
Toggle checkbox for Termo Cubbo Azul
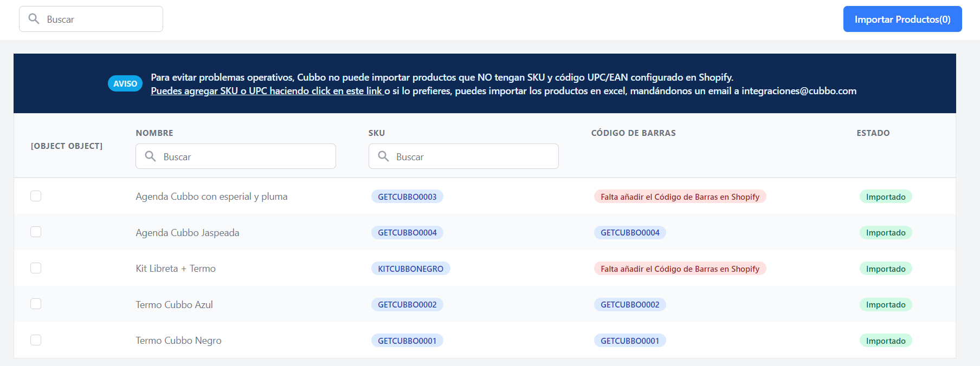pos(36,304)
